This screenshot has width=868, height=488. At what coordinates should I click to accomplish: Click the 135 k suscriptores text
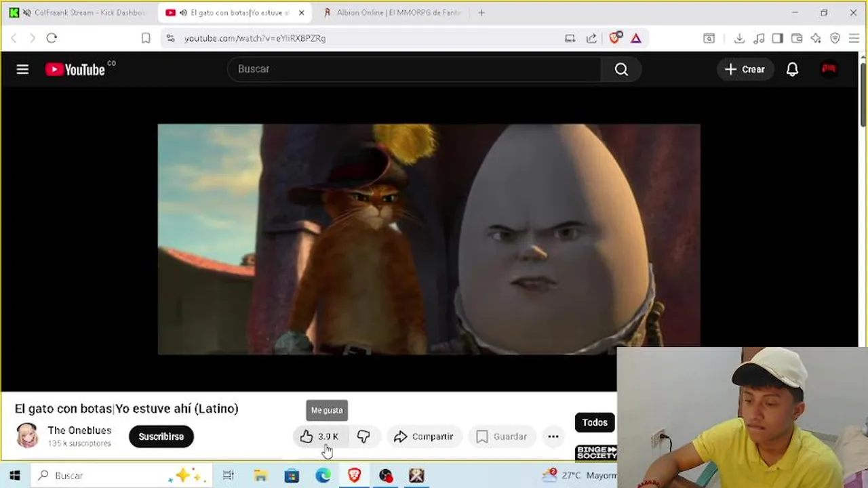tap(79, 443)
